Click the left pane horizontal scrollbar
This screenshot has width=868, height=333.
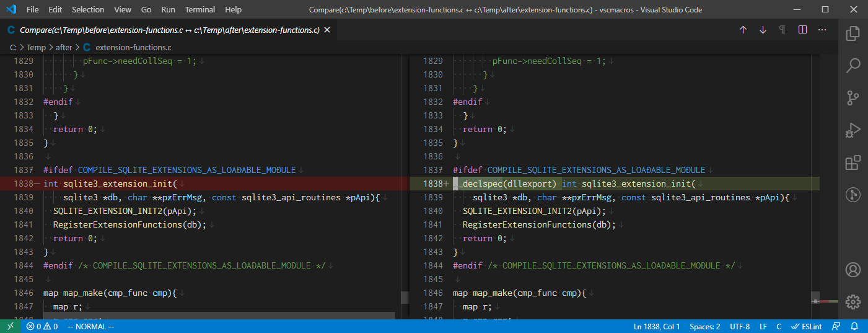click(x=218, y=316)
